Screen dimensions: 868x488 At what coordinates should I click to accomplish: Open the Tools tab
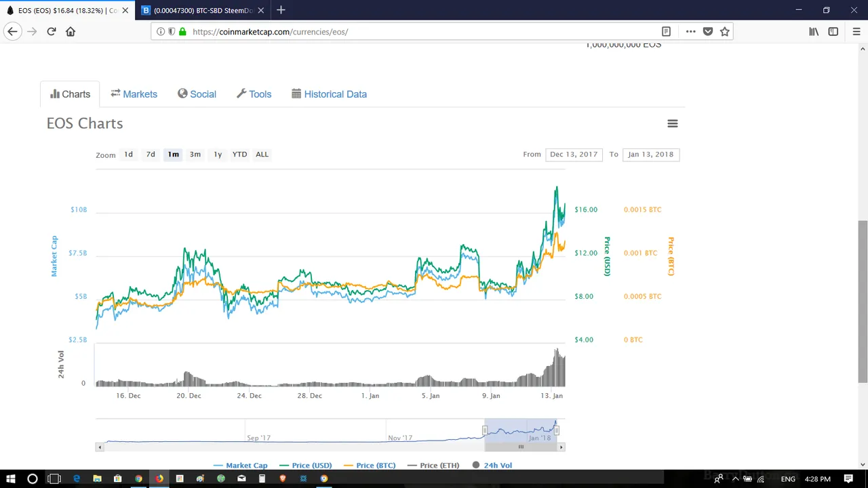pyautogui.click(x=254, y=94)
